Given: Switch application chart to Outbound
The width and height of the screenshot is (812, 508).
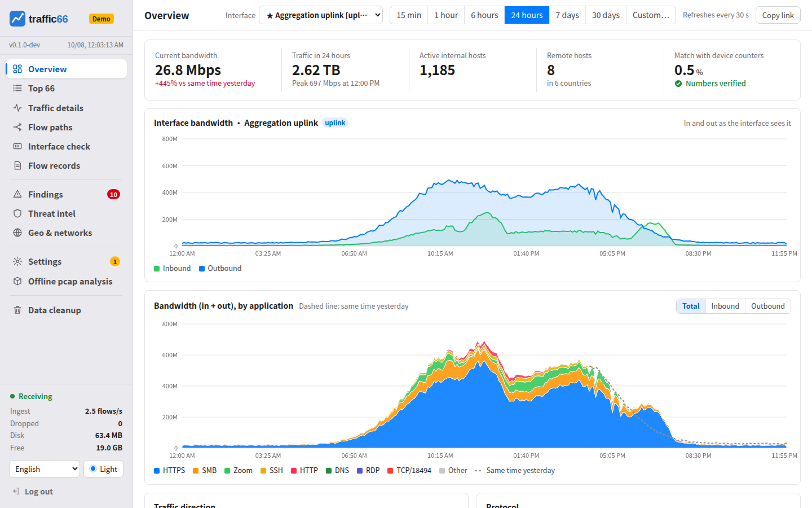Looking at the screenshot, I should click(x=767, y=306).
